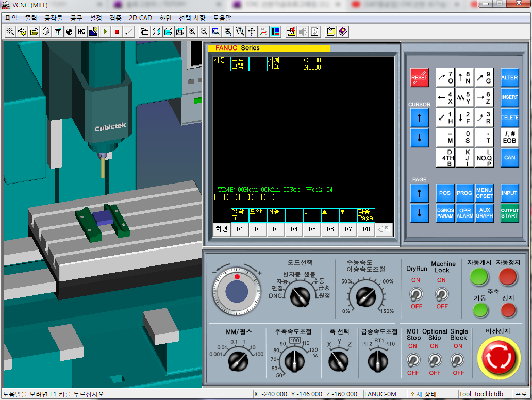Click the wireframe box view icon

click(156, 31)
